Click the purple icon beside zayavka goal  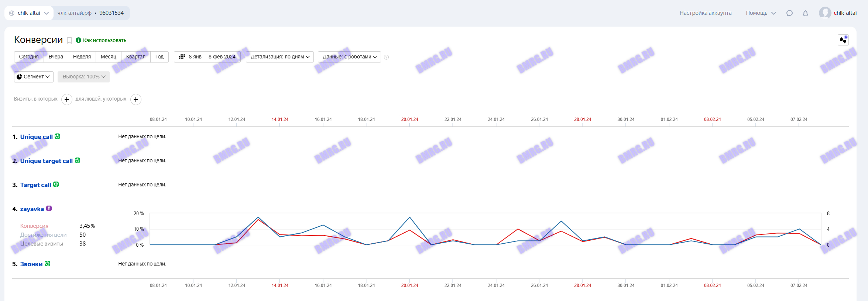[49, 209]
